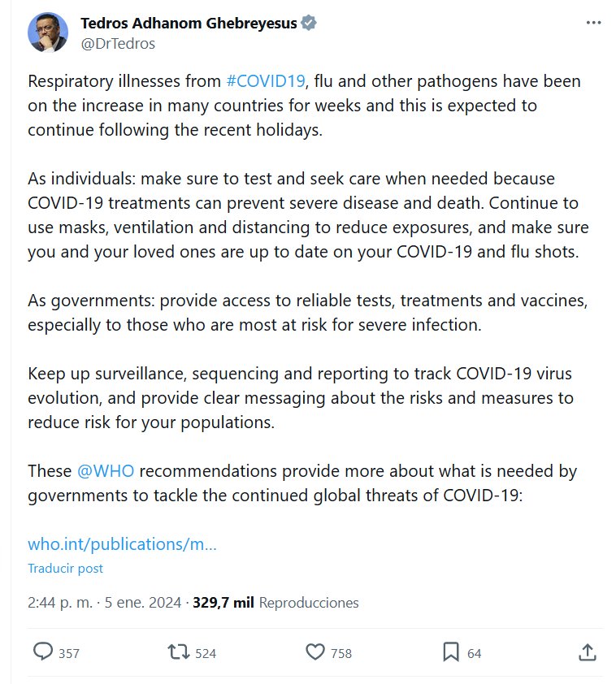Viewport: 616px width, 684px height.
Task: Click the #COVID19 hashtag
Action: [266, 81]
